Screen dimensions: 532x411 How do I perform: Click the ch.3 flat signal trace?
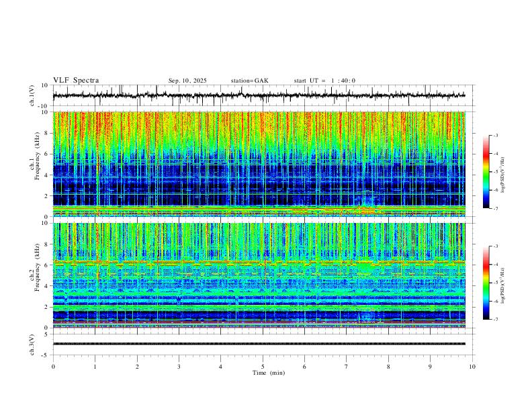[259, 344]
